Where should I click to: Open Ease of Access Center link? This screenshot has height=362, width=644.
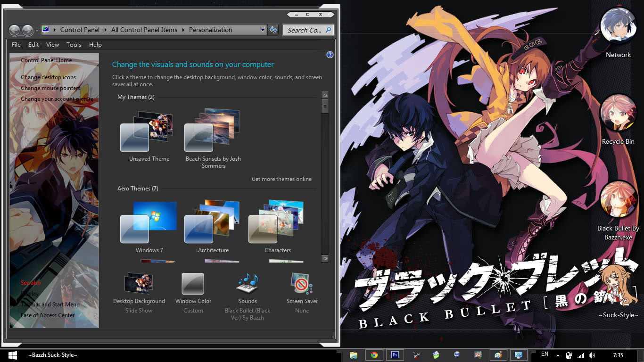[x=48, y=315]
